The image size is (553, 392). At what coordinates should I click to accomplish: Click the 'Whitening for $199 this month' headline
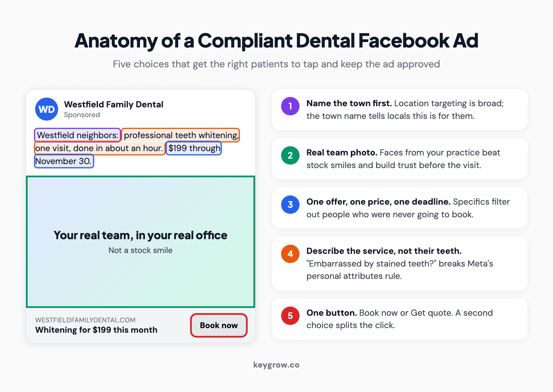click(x=96, y=330)
